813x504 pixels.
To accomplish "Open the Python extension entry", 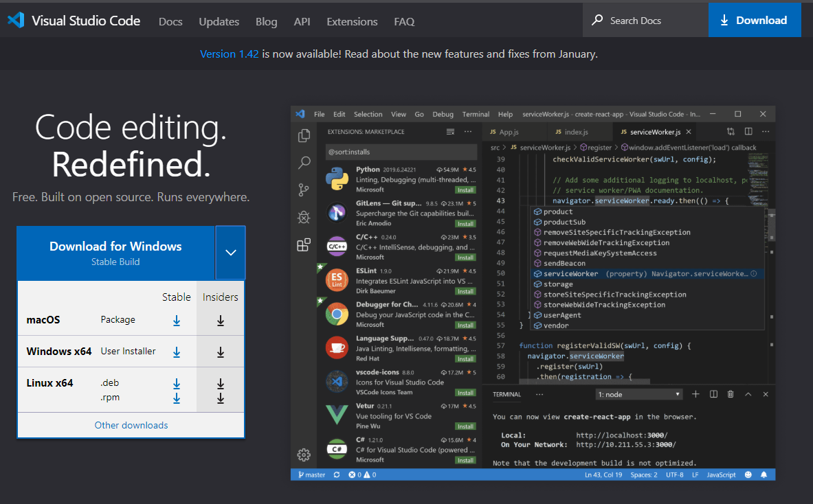I will [400, 180].
